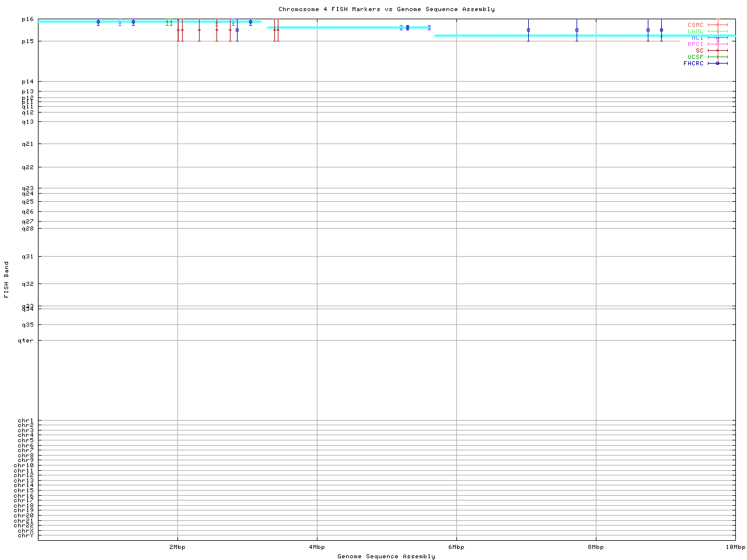This screenshot has width=747, height=560.
Task: Click the 'FISH Band' y-axis label
Action: (7, 279)
